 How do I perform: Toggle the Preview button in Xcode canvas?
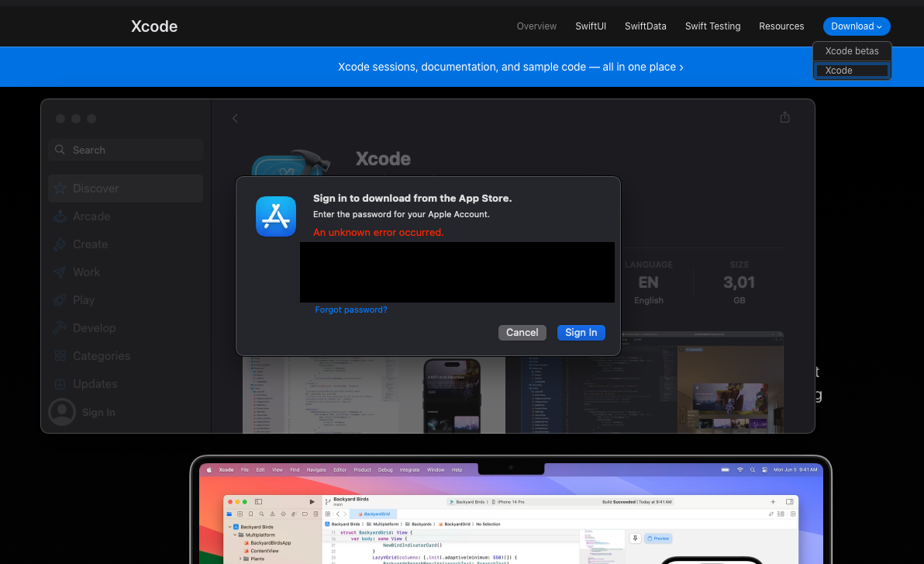click(x=659, y=538)
